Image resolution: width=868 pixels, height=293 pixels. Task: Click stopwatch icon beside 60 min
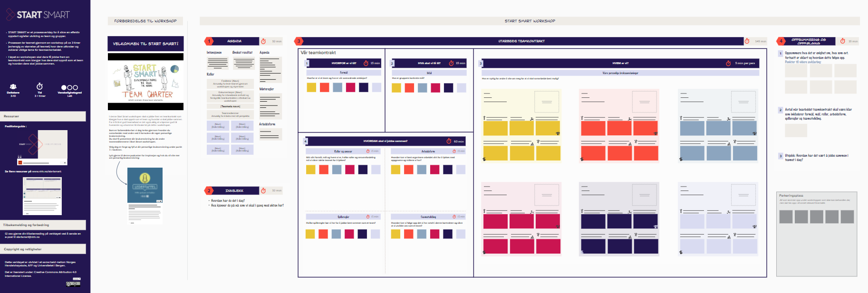pos(449,141)
